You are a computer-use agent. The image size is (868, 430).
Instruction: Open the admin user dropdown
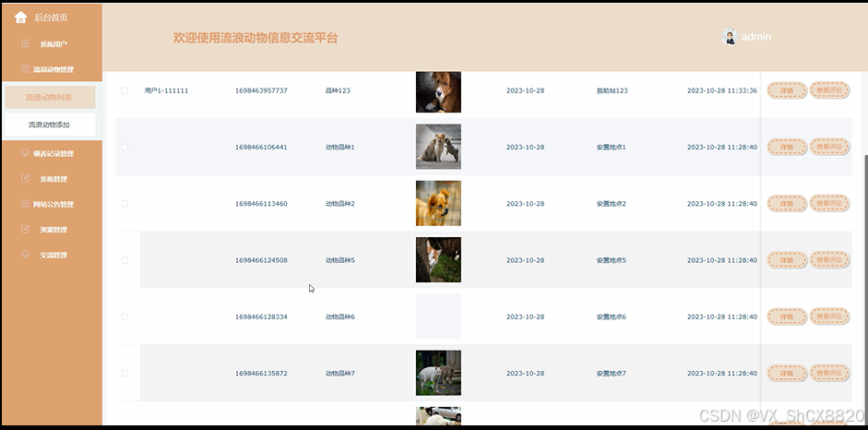(x=747, y=37)
